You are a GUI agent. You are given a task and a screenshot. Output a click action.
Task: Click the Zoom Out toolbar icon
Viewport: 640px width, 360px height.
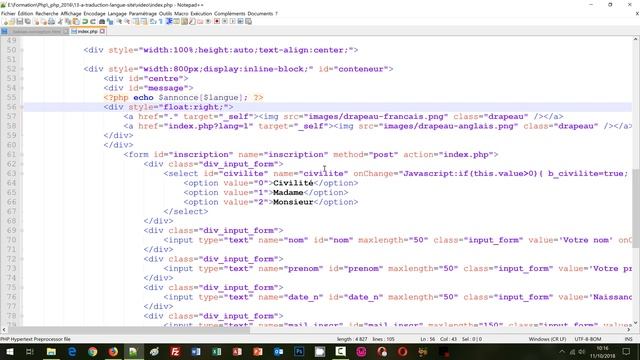[x=127, y=22]
